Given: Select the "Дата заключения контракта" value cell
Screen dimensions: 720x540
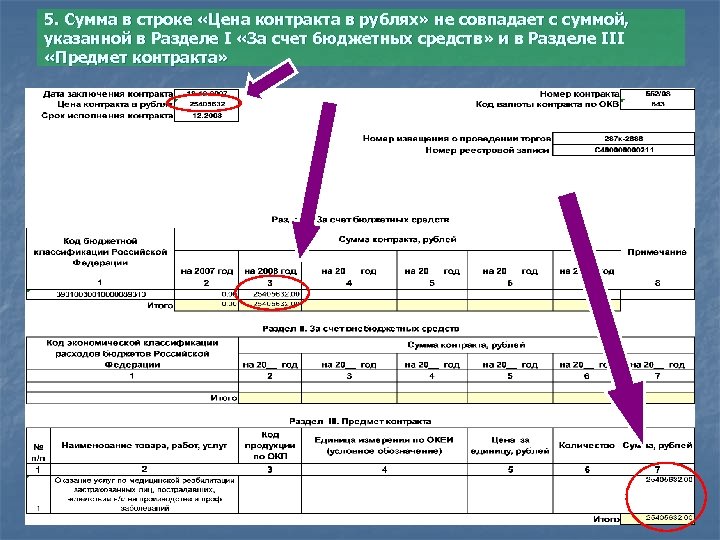Looking at the screenshot, I should coord(207,94).
